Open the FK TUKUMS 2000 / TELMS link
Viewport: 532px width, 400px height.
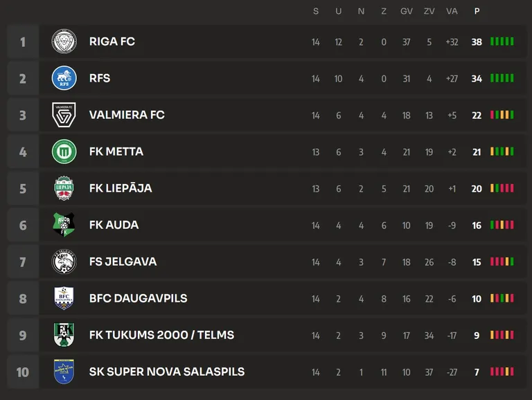coord(161,335)
